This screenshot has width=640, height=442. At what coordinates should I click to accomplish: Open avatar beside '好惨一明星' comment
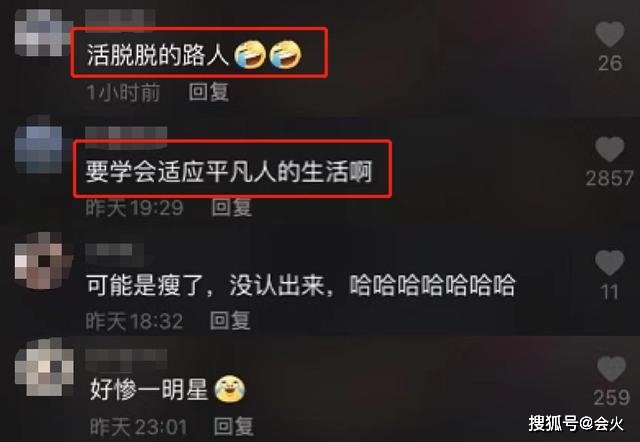44,367
